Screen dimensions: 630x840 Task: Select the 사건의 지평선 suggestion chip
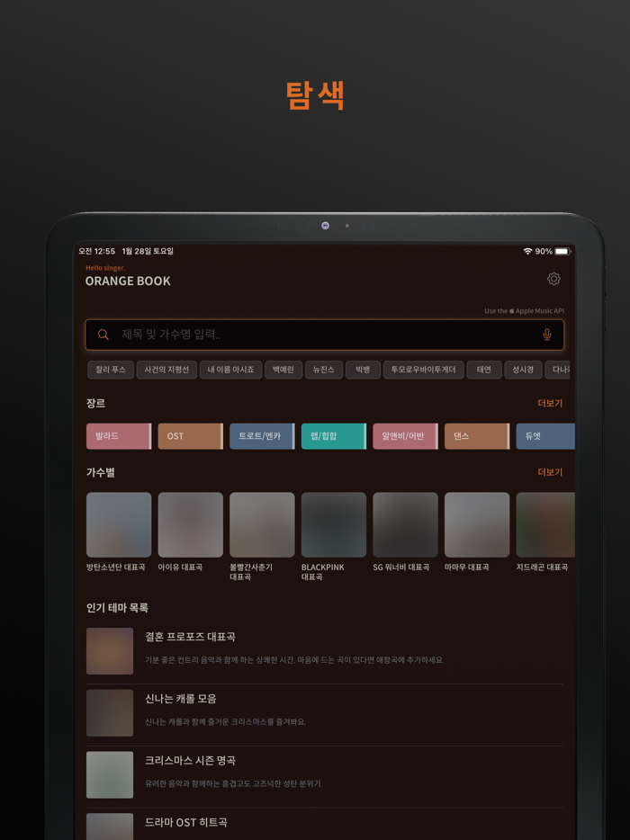(x=166, y=370)
